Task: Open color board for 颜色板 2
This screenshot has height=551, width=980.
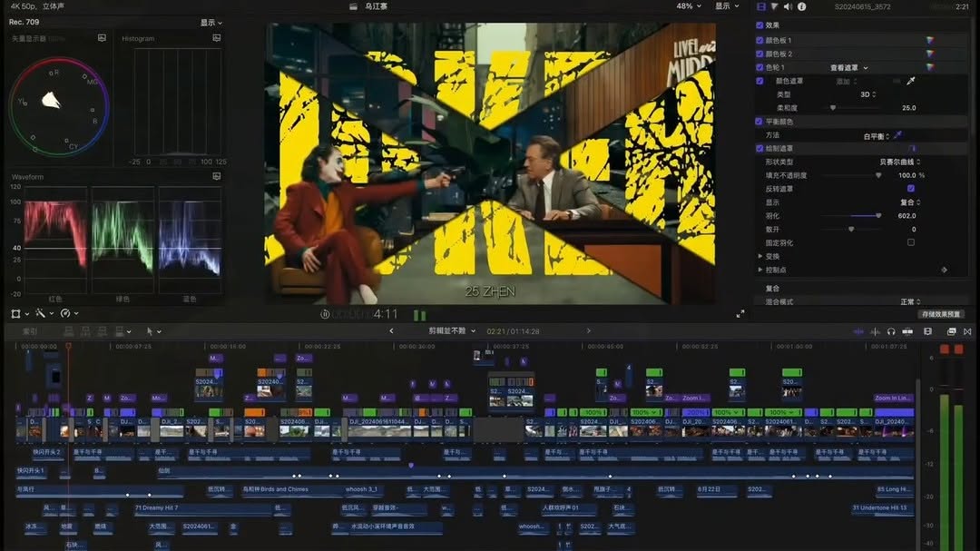Action: [930, 54]
